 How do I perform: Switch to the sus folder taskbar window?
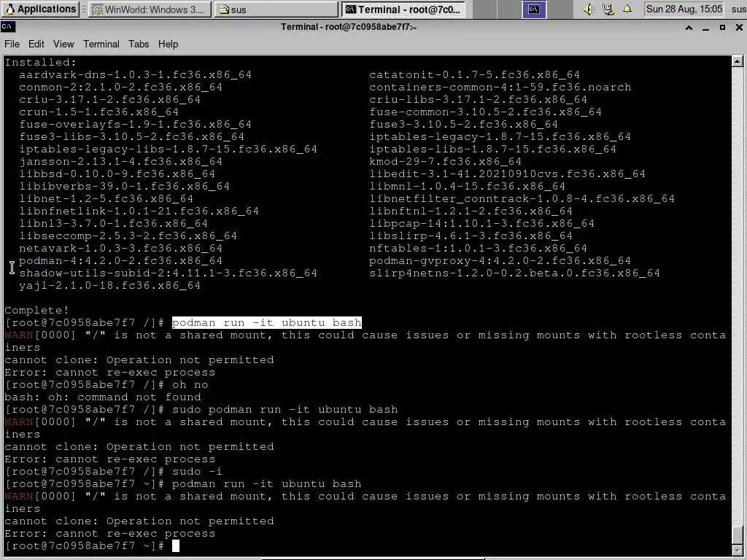click(x=276, y=9)
